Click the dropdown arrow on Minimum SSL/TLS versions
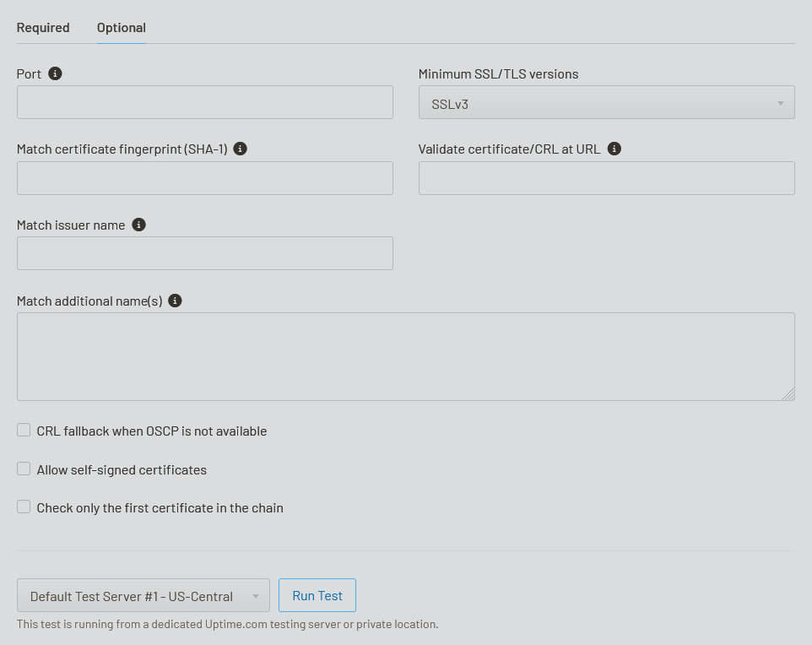This screenshot has height=645, width=812. pos(780,102)
